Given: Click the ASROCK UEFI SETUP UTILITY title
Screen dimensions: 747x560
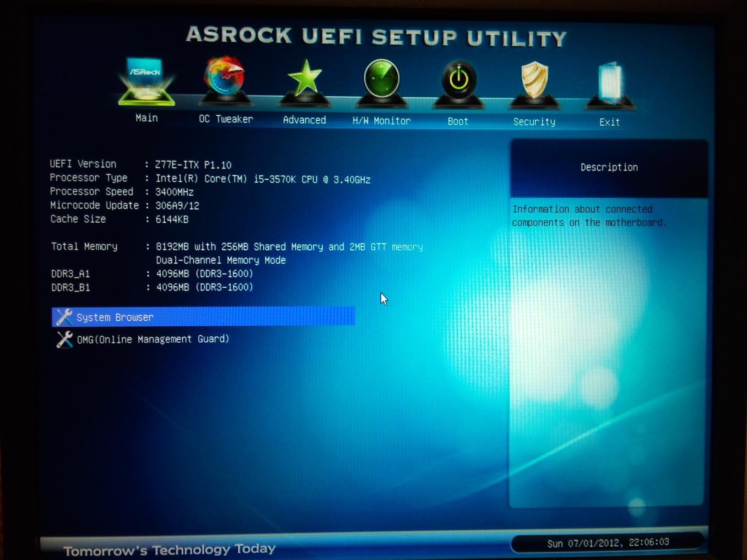Looking at the screenshot, I should tap(376, 36).
